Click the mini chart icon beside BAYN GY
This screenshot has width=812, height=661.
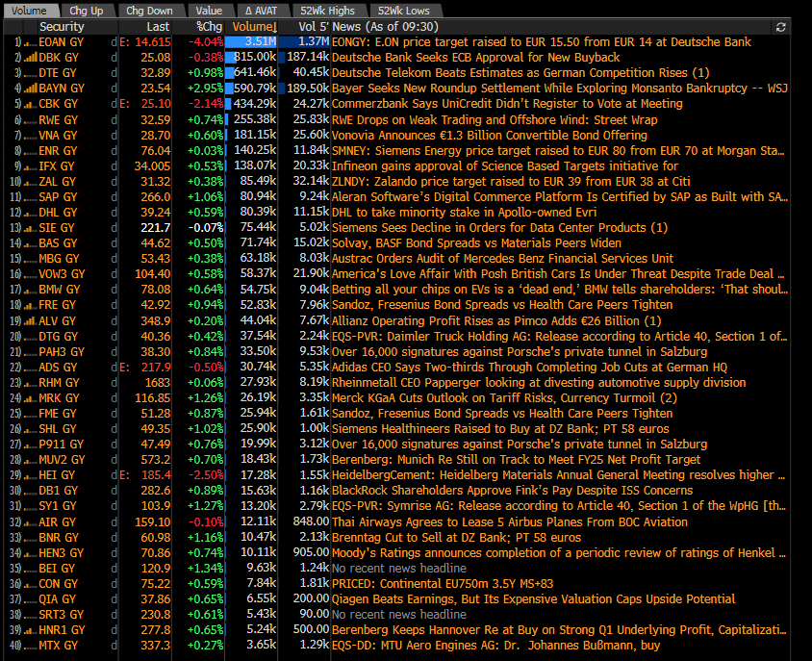(x=31, y=89)
